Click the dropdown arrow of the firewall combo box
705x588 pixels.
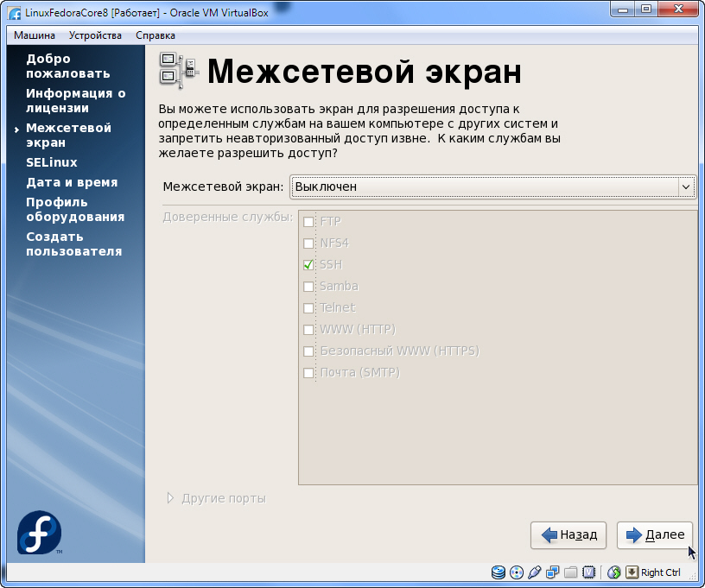coord(686,187)
